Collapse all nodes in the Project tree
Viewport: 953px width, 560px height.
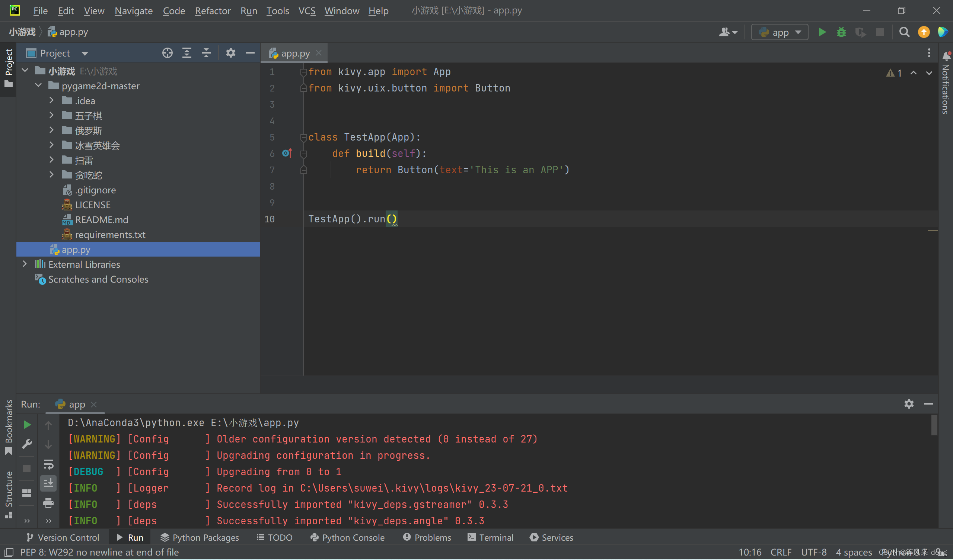click(206, 53)
